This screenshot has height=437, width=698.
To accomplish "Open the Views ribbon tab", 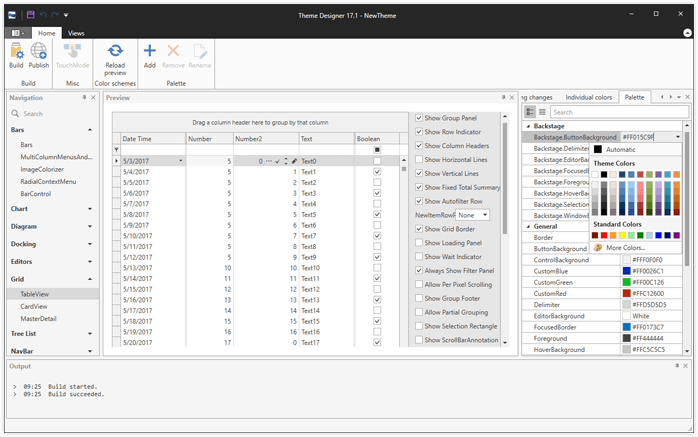I will pyautogui.click(x=76, y=33).
